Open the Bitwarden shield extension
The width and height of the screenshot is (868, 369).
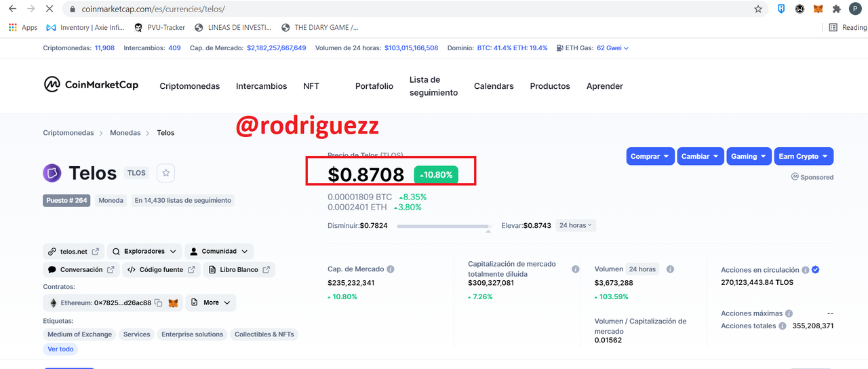click(x=781, y=9)
